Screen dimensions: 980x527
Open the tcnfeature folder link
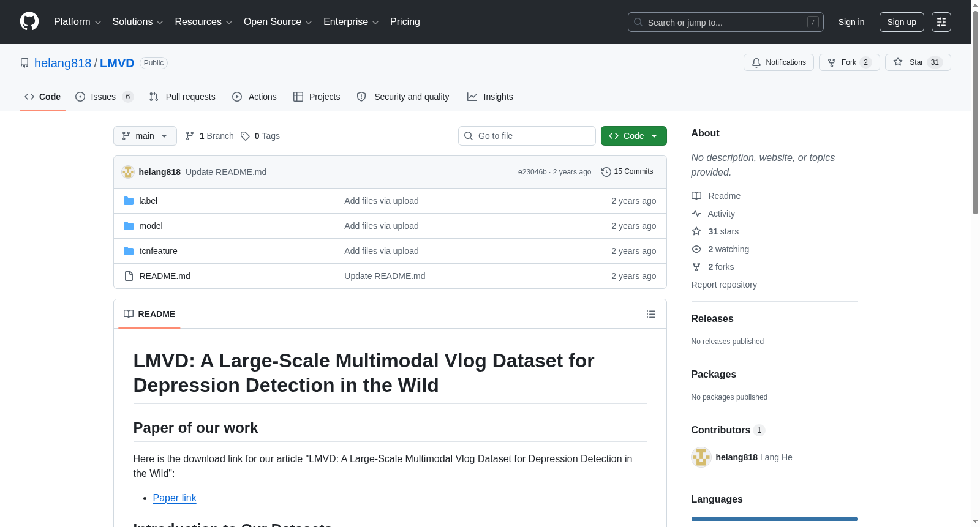click(158, 251)
